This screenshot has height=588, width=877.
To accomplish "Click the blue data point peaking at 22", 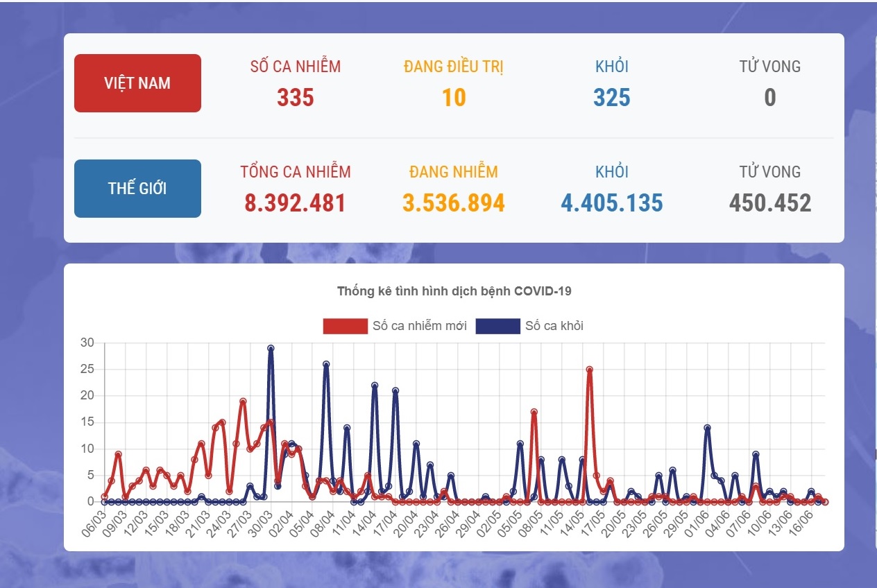I will click(x=375, y=386).
